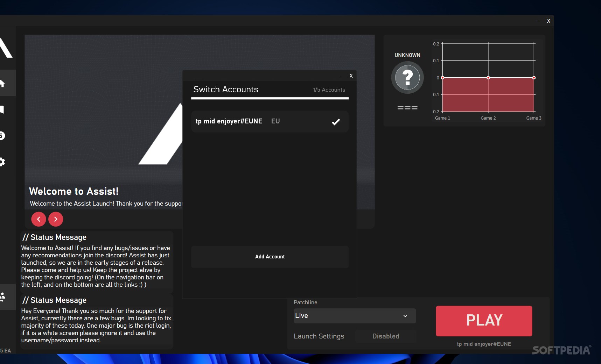
Task: Minimize the Switch Accounts dialog
Action: click(x=340, y=76)
